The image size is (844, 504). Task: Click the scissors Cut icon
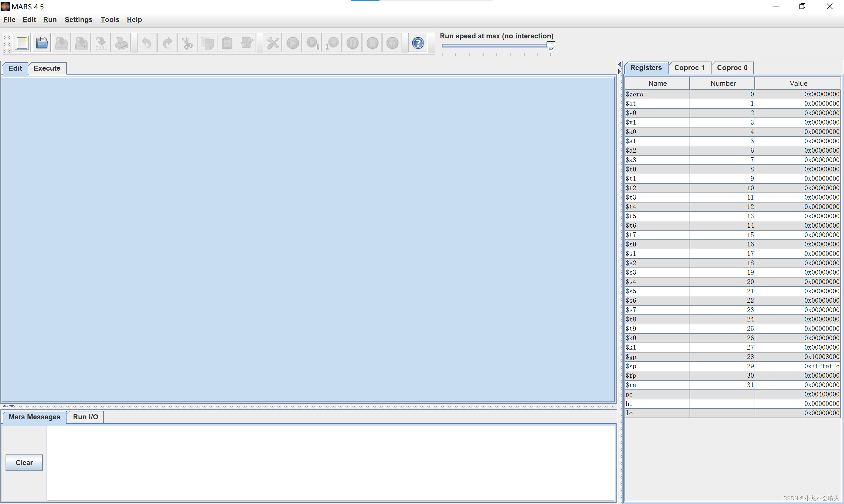tap(187, 43)
